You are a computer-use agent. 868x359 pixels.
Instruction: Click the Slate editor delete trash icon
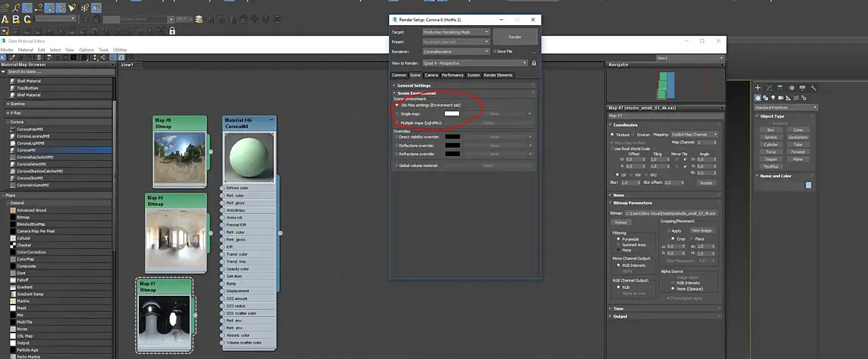point(39,57)
